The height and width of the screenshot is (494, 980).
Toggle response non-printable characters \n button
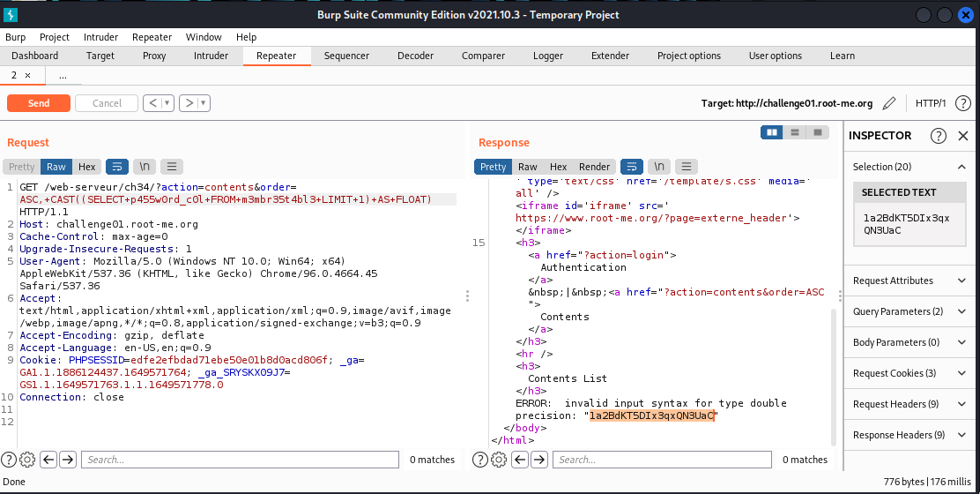click(x=659, y=167)
